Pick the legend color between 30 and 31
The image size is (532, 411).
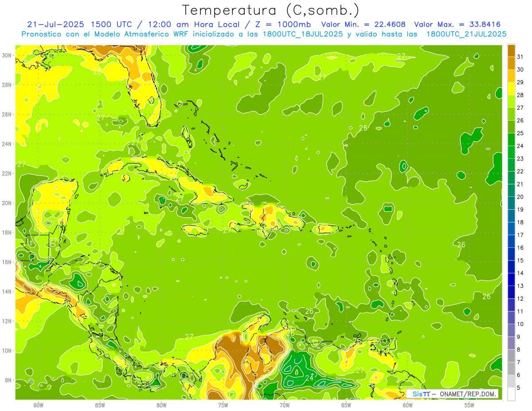coord(511,63)
